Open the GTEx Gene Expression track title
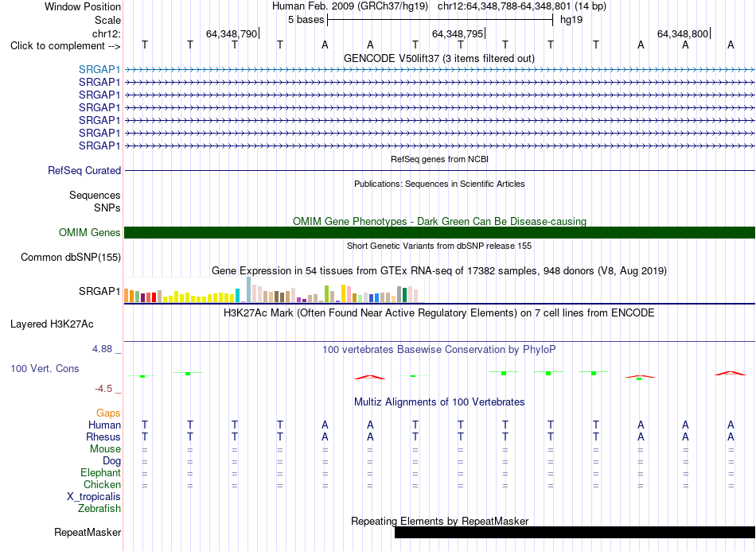 point(439,270)
